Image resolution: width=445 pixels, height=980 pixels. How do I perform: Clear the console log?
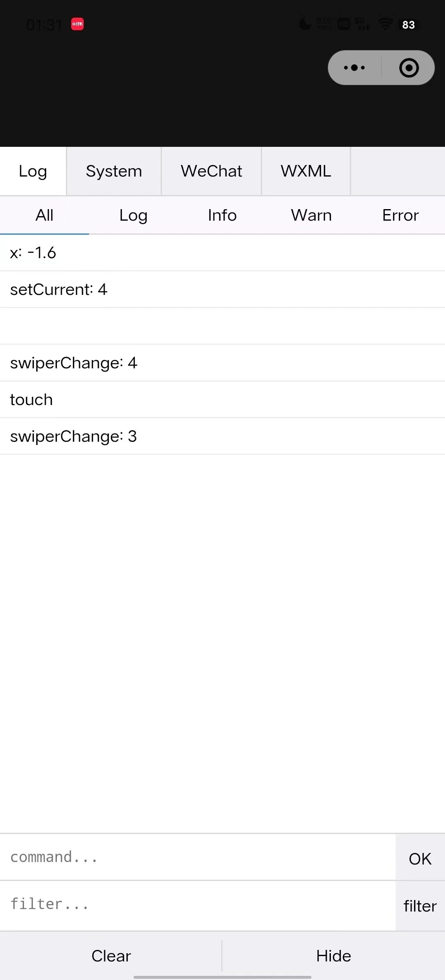(x=111, y=956)
